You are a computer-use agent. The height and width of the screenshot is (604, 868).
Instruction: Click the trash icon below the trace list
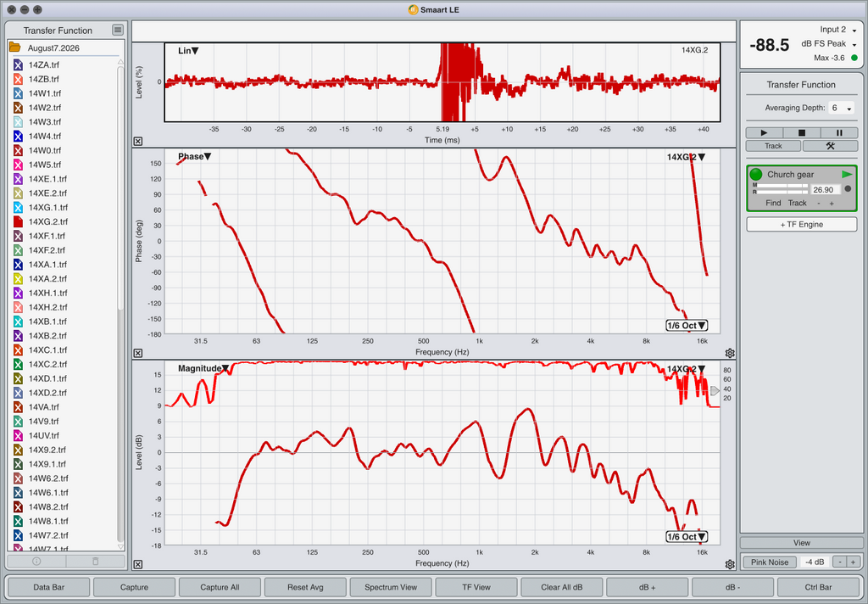[95, 562]
